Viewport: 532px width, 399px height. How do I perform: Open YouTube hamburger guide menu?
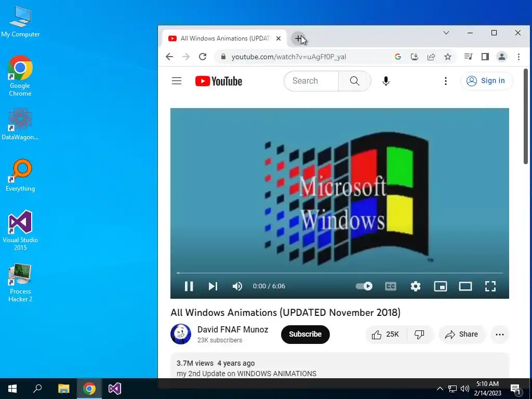click(x=177, y=81)
